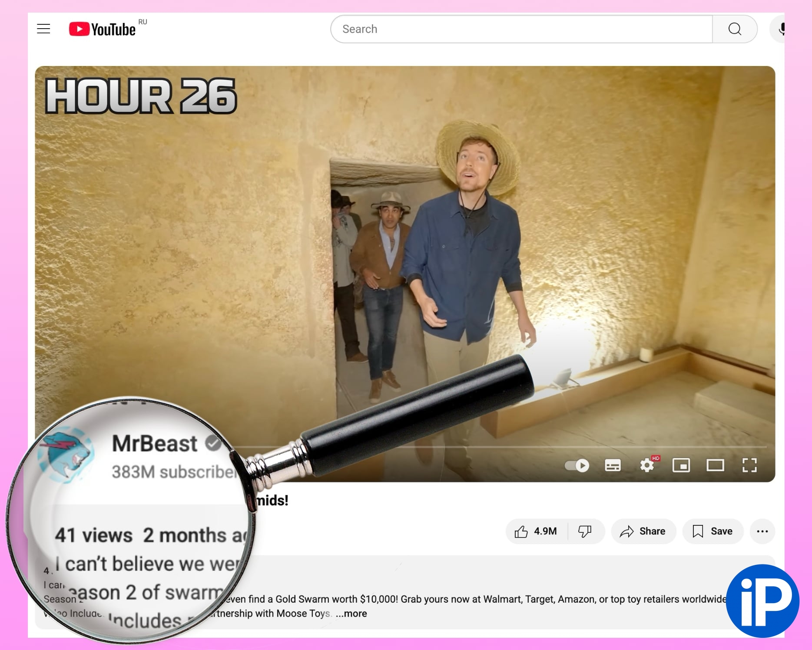
Task: Click the search magnifier button
Action: coord(734,29)
